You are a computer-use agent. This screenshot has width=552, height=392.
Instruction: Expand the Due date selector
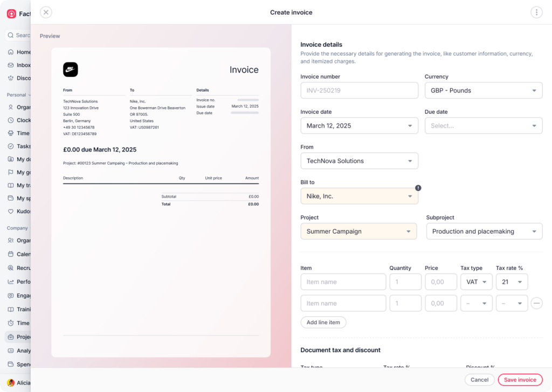click(x=483, y=125)
